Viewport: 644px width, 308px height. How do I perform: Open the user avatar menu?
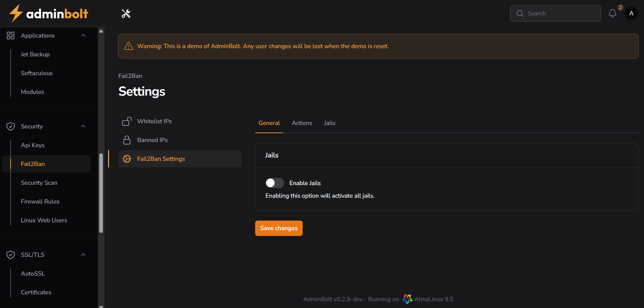(x=631, y=13)
